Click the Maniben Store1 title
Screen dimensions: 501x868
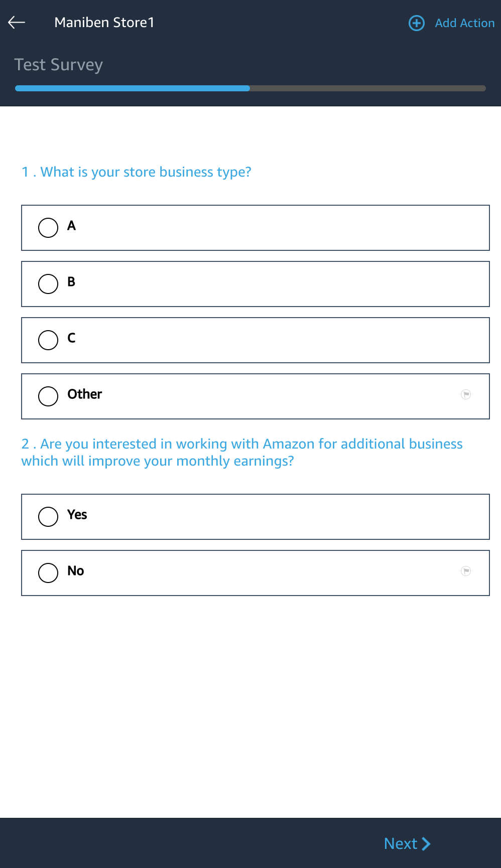(x=104, y=23)
